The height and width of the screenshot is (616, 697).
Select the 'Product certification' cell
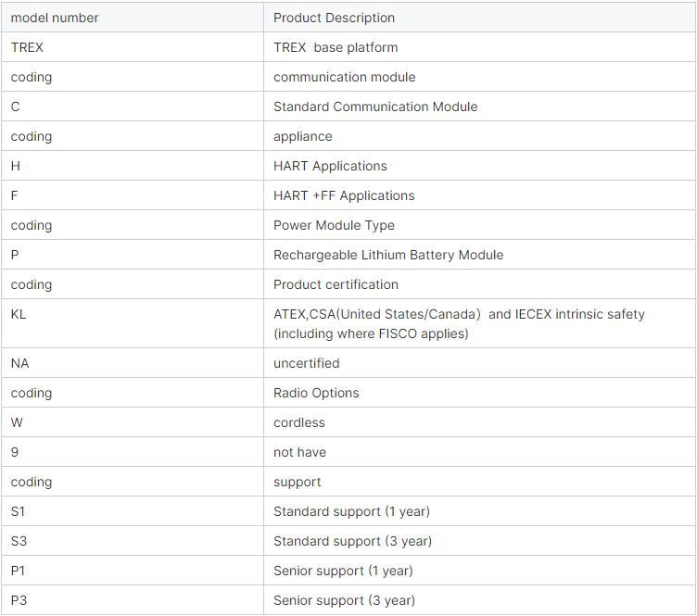tap(336, 284)
